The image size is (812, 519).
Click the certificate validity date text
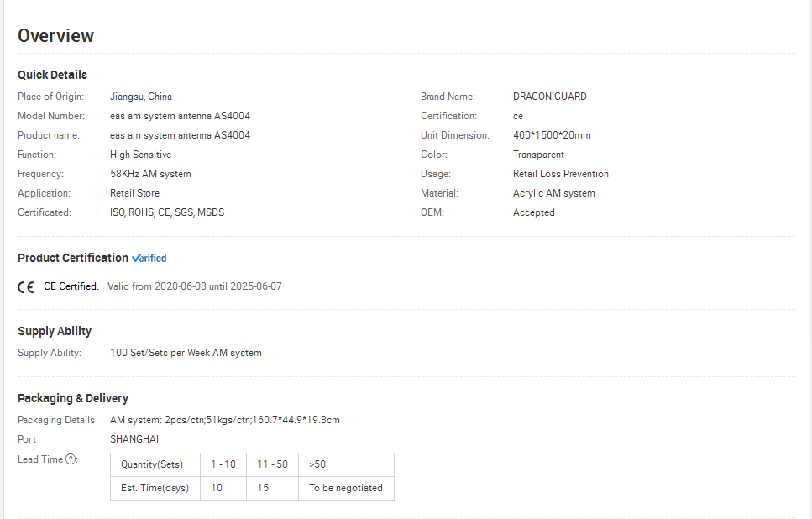pos(195,286)
